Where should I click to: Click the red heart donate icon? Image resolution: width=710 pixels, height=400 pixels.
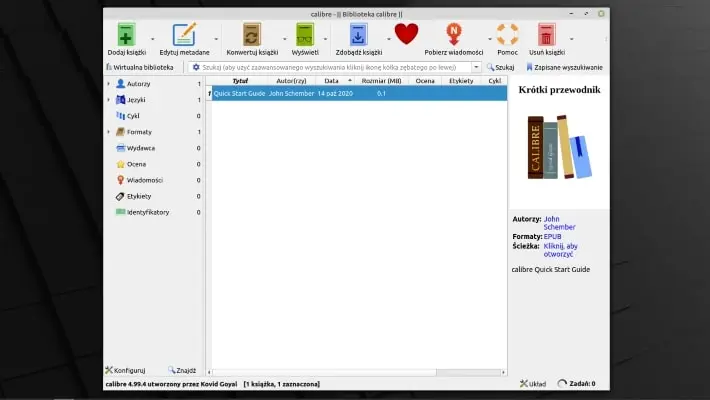click(x=406, y=35)
